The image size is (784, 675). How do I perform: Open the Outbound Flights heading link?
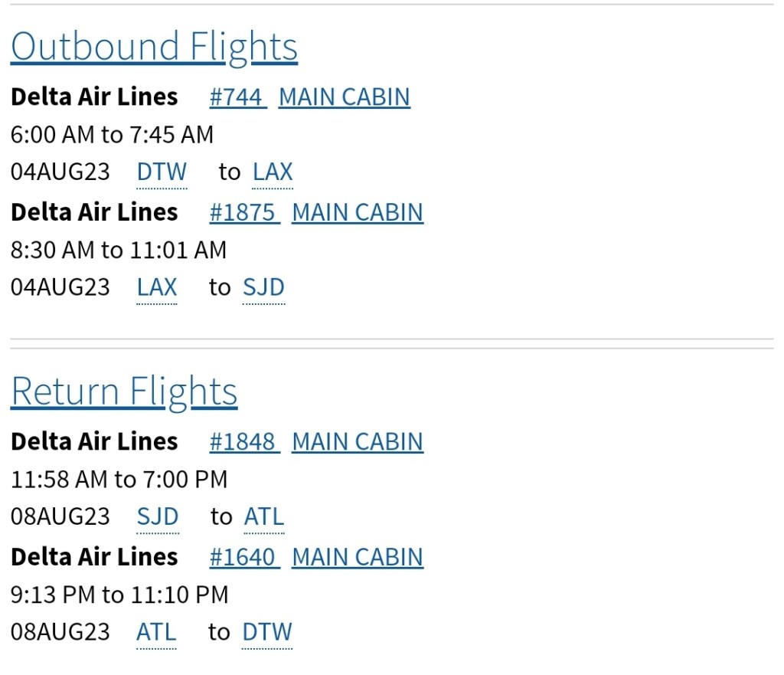click(x=154, y=47)
